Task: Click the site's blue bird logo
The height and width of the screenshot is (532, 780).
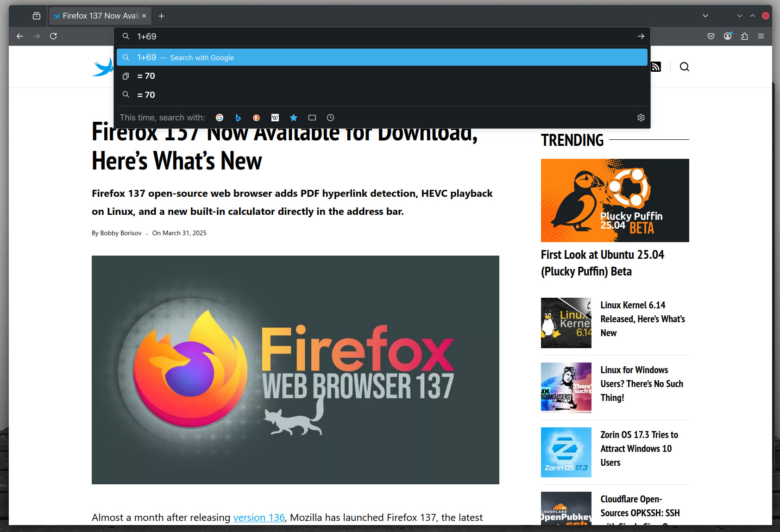Action: (103, 67)
